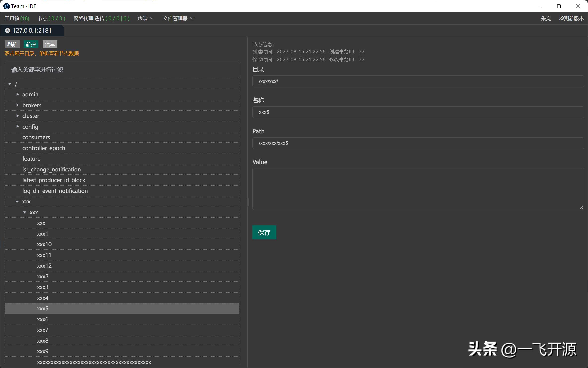Open the 工具箱 (16) menu
588x368 pixels.
pos(17,19)
